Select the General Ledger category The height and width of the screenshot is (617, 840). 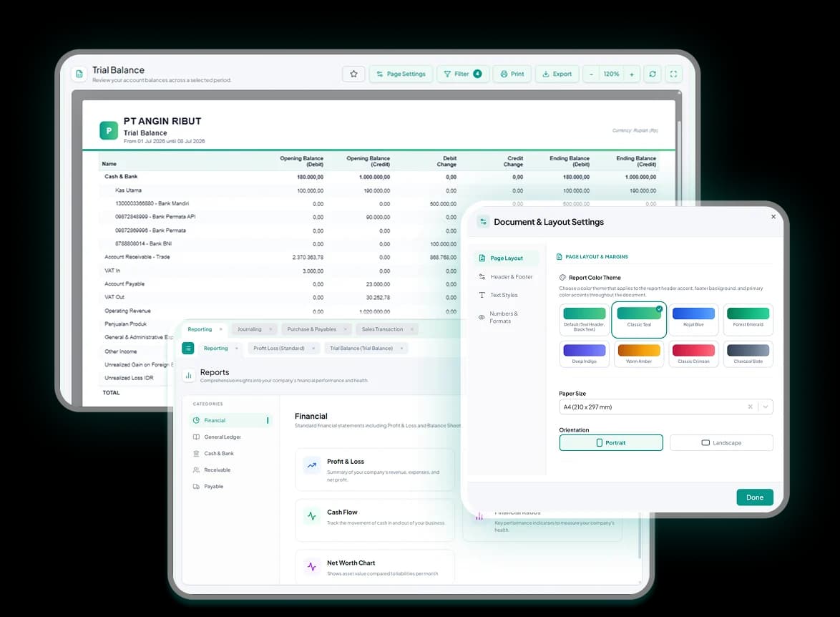[231, 437]
